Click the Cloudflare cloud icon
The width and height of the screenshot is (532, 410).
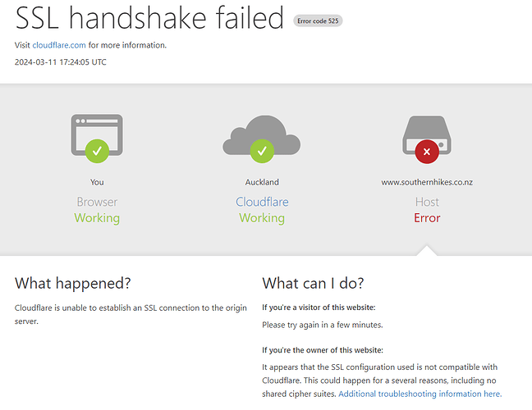click(262, 134)
